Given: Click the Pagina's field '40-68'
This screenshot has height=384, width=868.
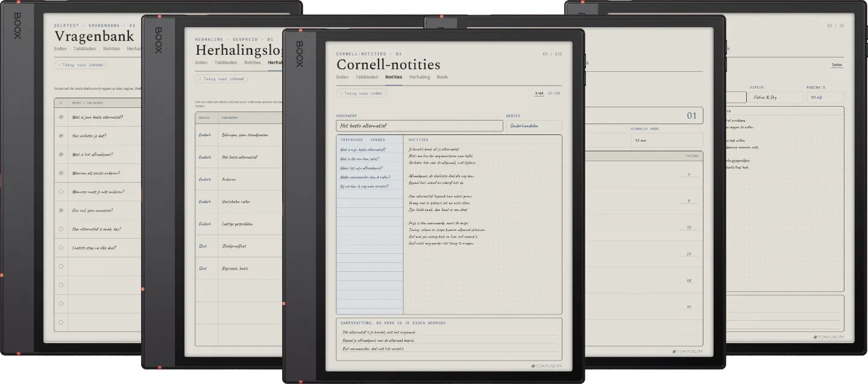Looking at the screenshot, I should [825, 97].
